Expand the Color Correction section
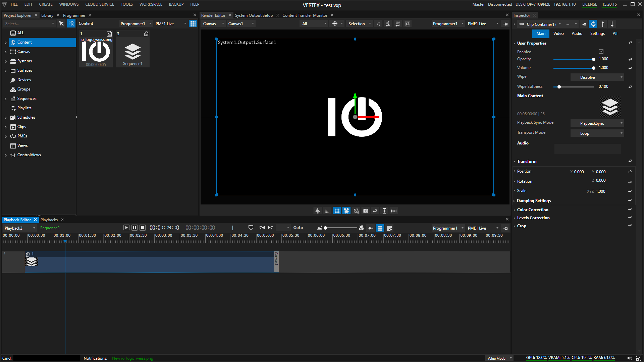The width and height of the screenshot is (644, 362). (515, 210)
